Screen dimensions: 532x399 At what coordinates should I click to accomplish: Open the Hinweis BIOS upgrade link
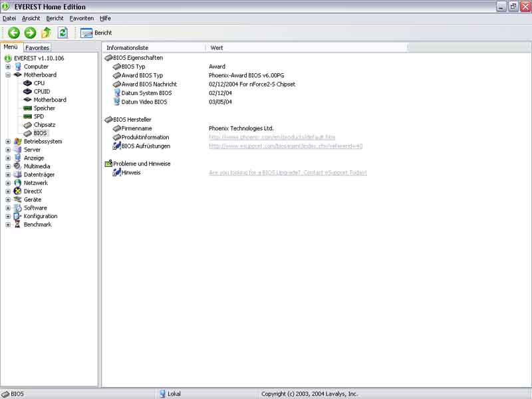point(288,173)
